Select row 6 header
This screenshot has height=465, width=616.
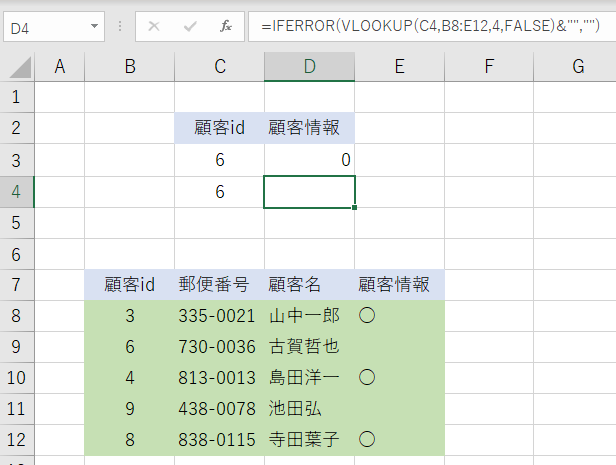(16, 254)
